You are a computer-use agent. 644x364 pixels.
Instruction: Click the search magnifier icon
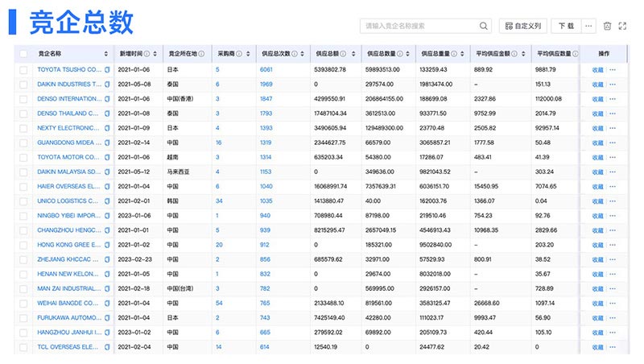point(484,26)
